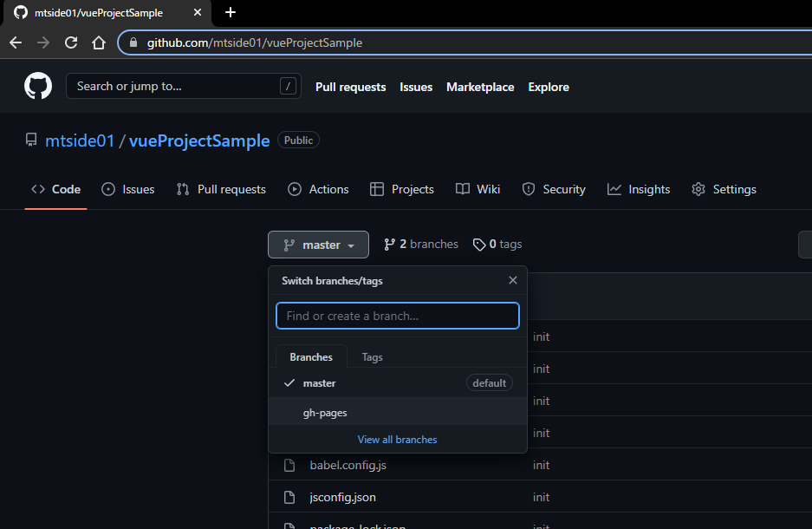
Task: Reload the page with the refresh icon
Action: point(71,42)
